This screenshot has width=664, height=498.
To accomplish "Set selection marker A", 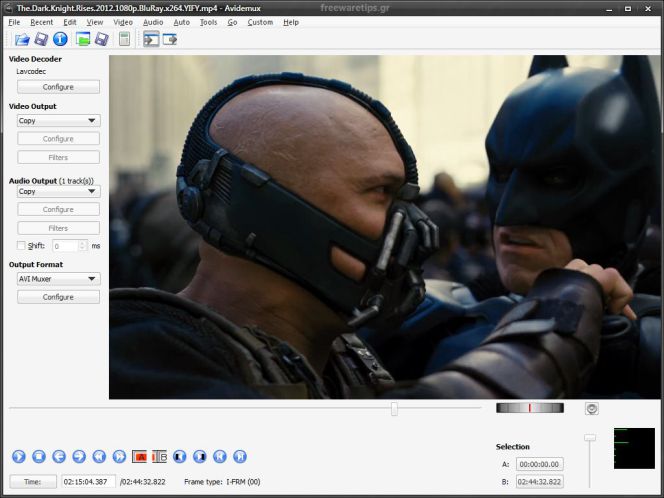I will [x=139, y=456].
